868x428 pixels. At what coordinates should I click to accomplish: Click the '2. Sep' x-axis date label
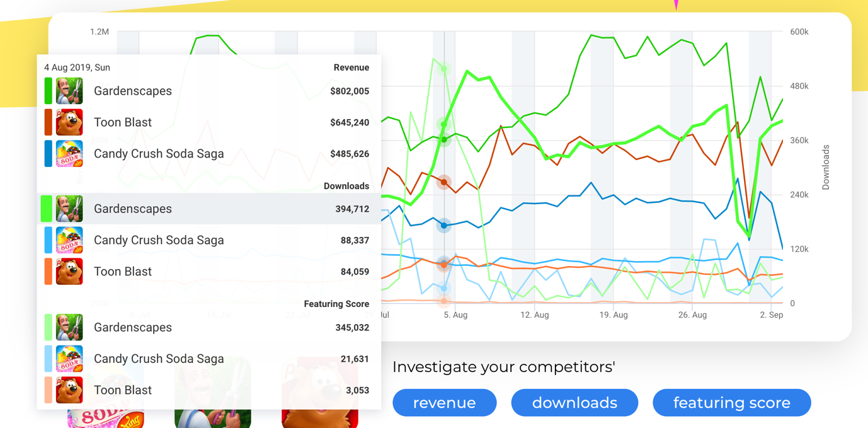point(772,315)
